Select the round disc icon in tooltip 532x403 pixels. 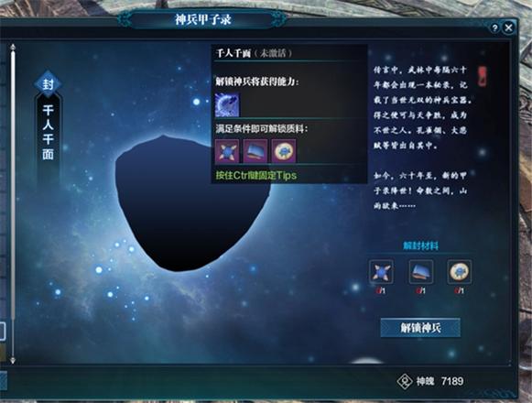pos(284,151)
